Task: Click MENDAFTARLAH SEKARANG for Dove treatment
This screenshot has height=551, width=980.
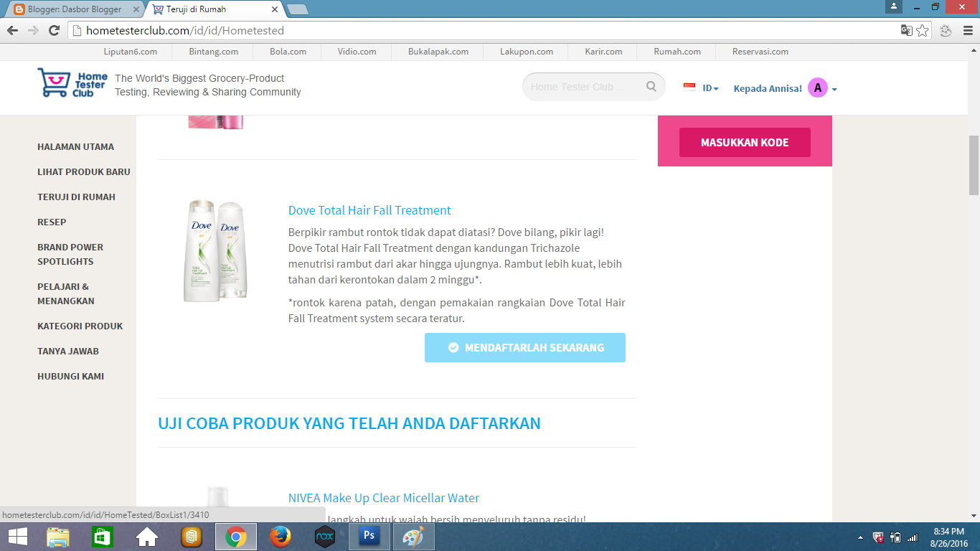Action: point(524,347)
